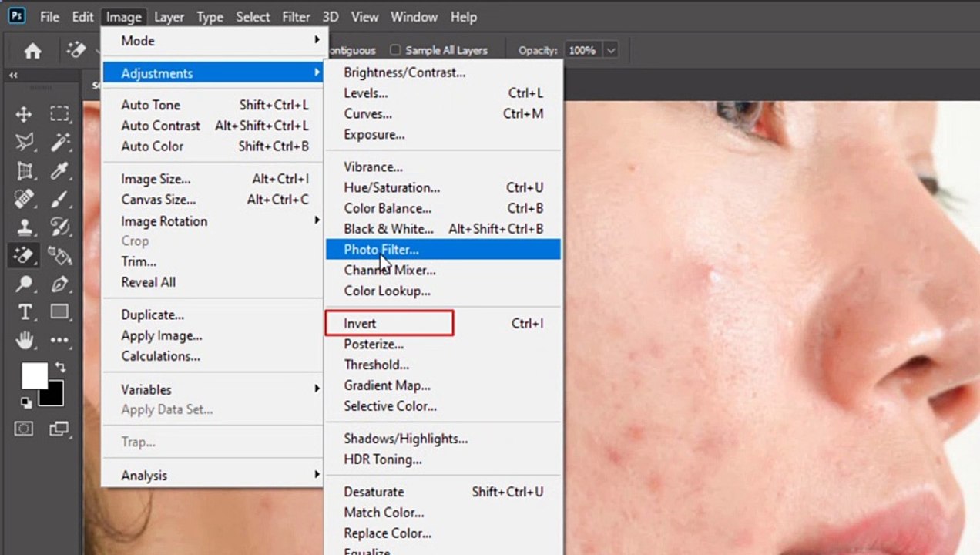Collapse the toolbar with double chevron
The height and width of the screenshot is (555, 980).
tap(13, 76)
